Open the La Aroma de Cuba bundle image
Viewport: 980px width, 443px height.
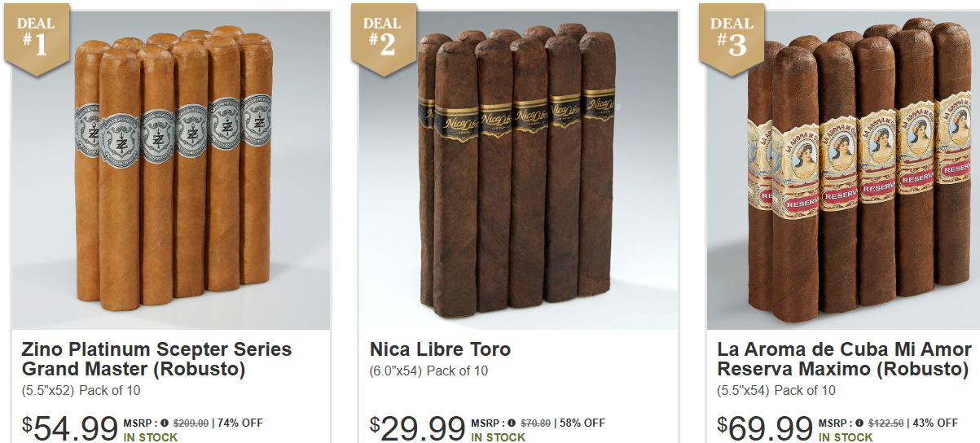coord(843,170)
